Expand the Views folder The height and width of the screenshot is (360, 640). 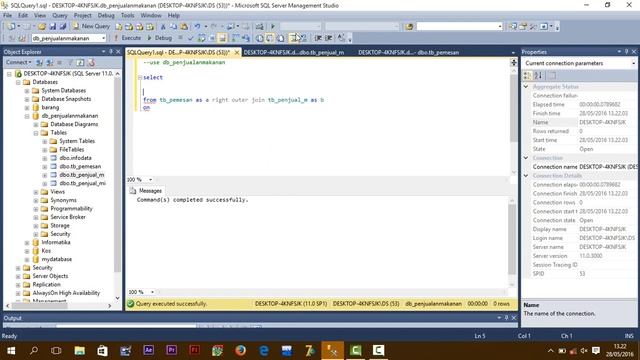tap(36, 192)
